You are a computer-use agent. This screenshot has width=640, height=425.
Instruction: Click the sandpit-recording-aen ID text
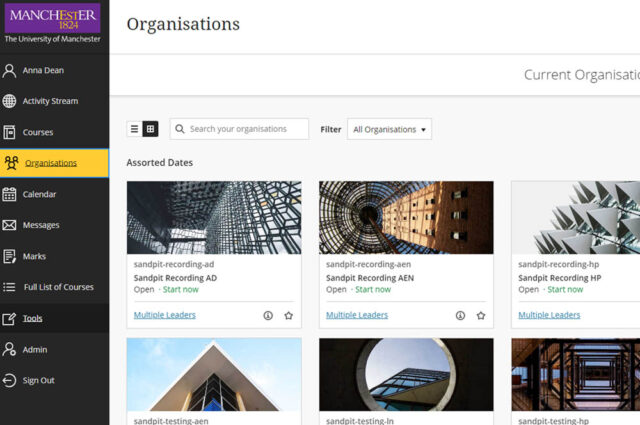point(369,264)
